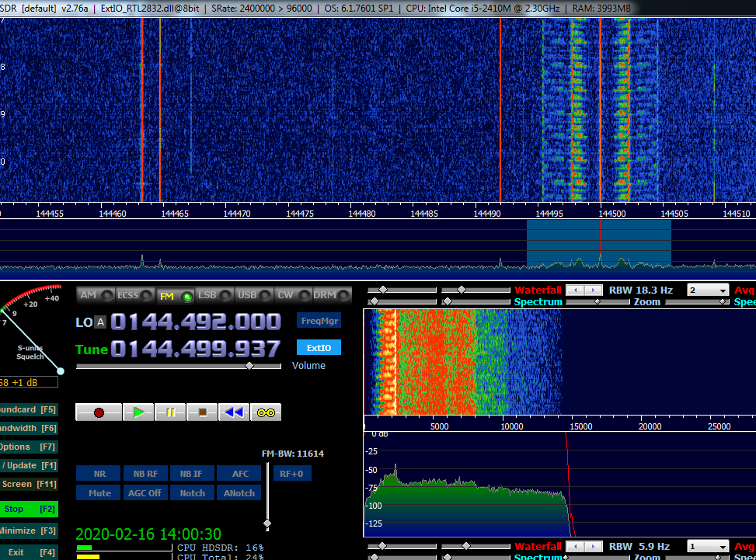This screenshot has width=756, height=560.
Task: Select ECSS demodulation mode
Action: (x=134, y=295)
